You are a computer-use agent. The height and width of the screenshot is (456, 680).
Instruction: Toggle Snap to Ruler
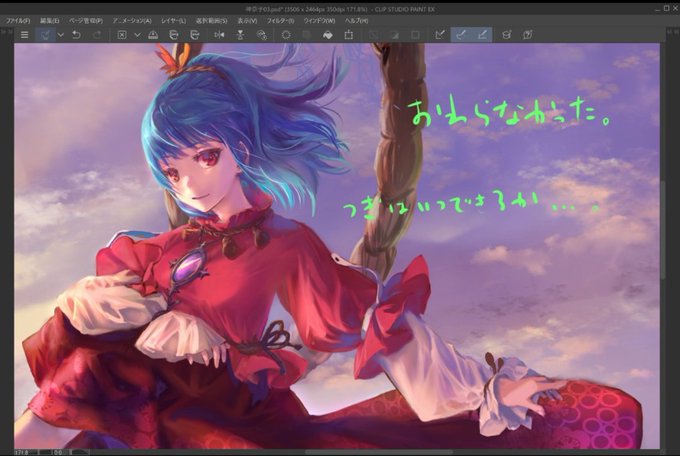(440, 35)
